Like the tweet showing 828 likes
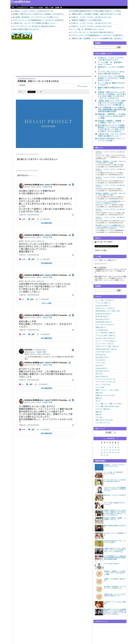 20,430
